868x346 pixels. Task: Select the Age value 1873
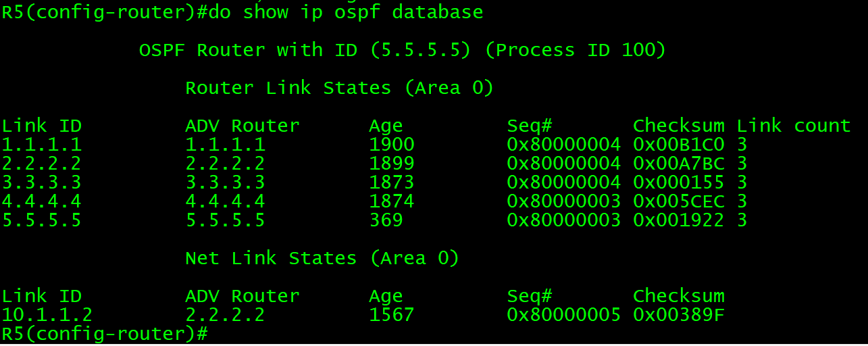[x=392, y=182]
